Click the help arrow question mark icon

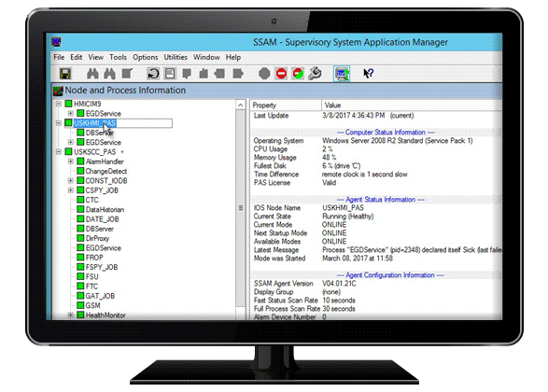pos(369,74)
